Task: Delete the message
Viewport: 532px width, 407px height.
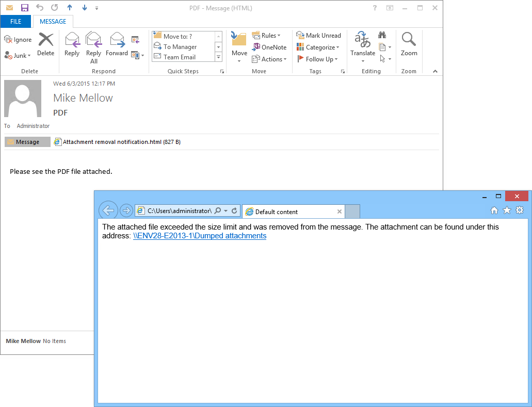Action: coord(46,44)
